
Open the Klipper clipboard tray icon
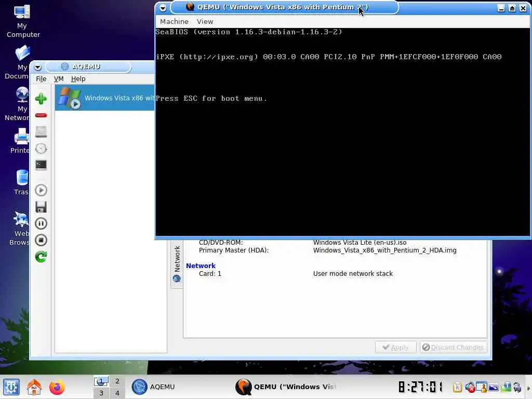[457, 387]
